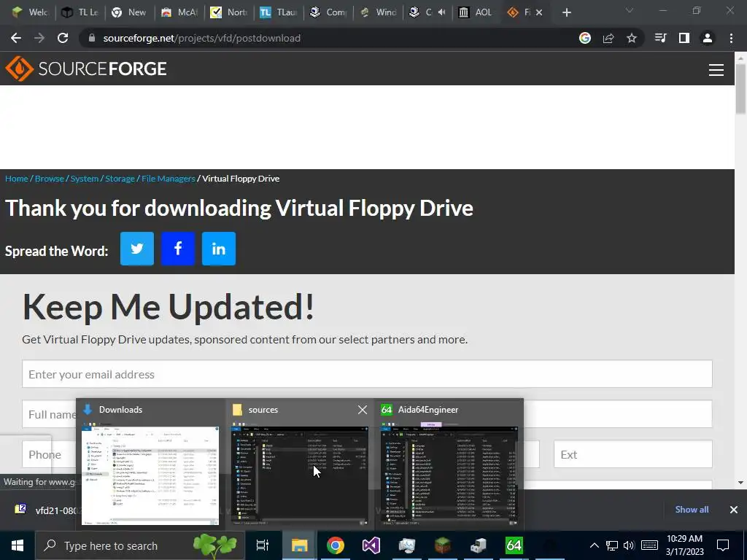Screen dimensions: 747x560
Task: Click the site lock icon in the address bar
Action: click(x=92, y=38)
